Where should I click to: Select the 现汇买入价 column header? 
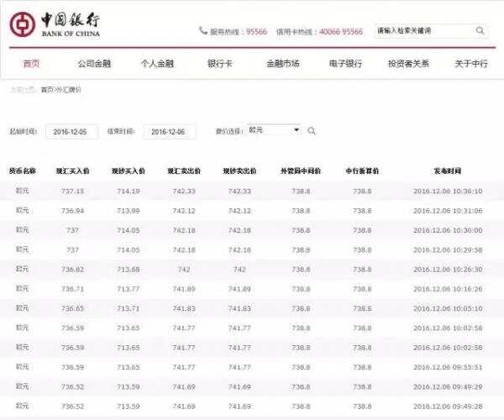(72, 171)
